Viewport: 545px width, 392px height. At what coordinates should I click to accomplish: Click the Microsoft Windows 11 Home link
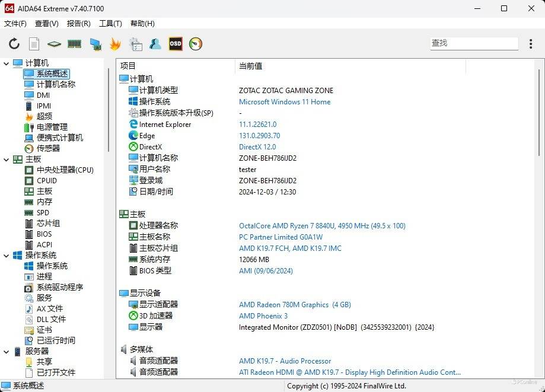pyautogui.click(x=285, y=102)
